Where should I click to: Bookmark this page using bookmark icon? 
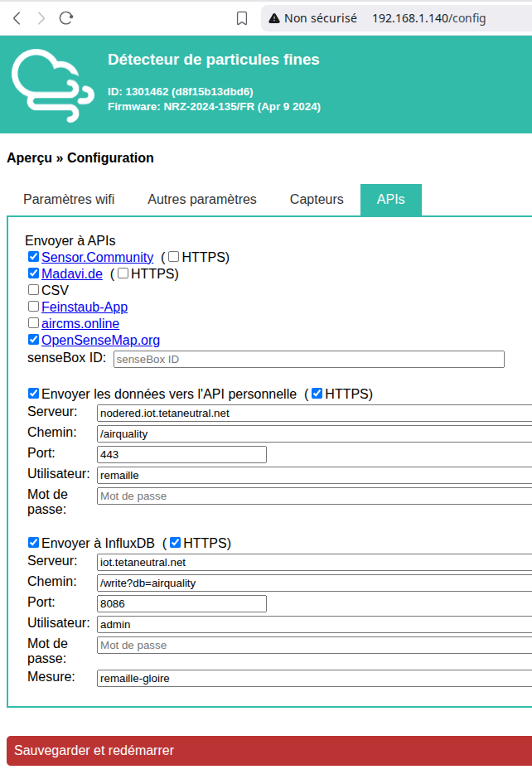[242, 18]
